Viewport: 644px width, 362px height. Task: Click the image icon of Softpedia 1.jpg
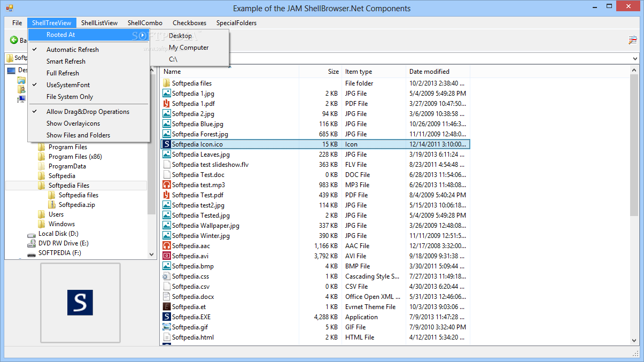pyautogui.click(x=167, y=94)
